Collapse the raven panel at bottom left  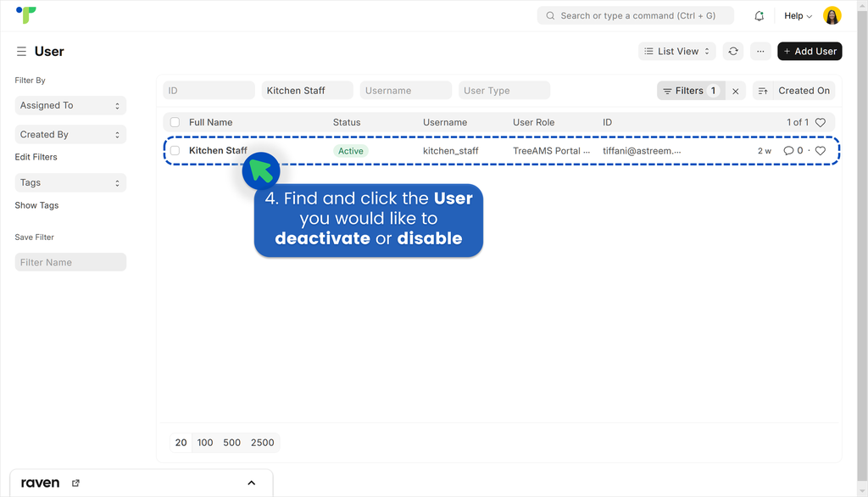point(251,482)
